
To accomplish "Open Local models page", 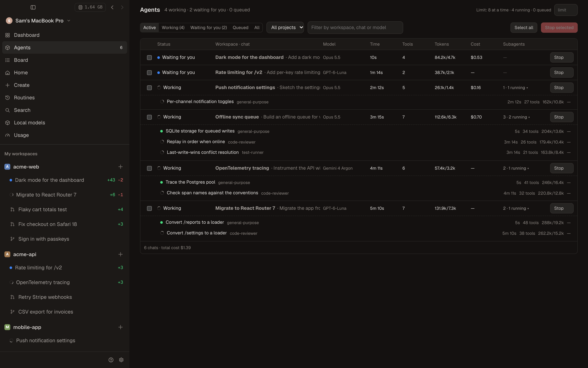I will [65, 123].
